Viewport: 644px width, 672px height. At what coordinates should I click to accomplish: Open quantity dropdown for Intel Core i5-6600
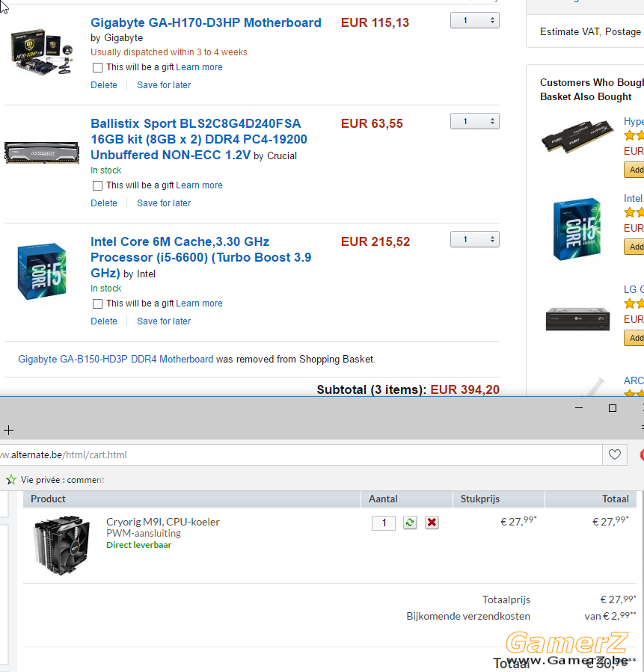pyautogui.click(x=475, y=239)
